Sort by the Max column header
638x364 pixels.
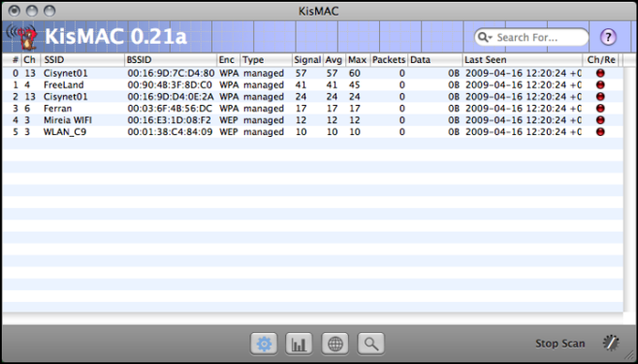tap(357, 60)
